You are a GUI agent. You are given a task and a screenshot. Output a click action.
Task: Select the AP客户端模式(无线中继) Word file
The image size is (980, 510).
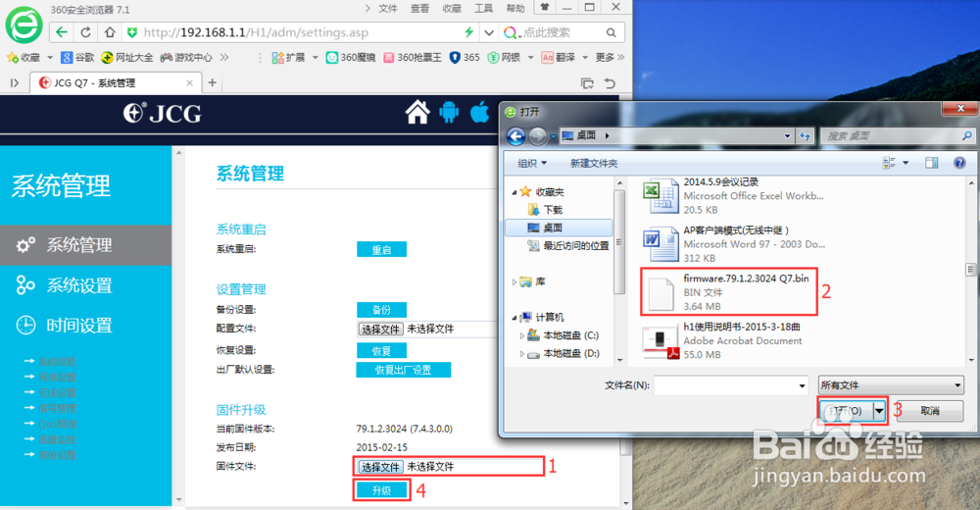click(734, 244)
